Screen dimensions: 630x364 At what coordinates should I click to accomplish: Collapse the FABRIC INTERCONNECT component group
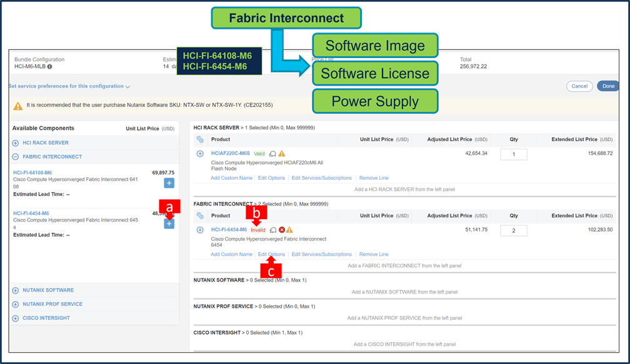click(x=15, y=157)
